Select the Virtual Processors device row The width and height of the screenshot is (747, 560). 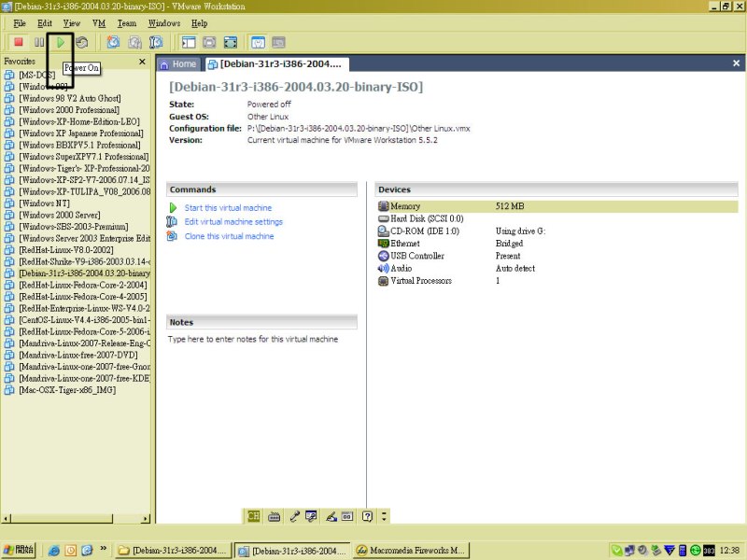[557, 281]
